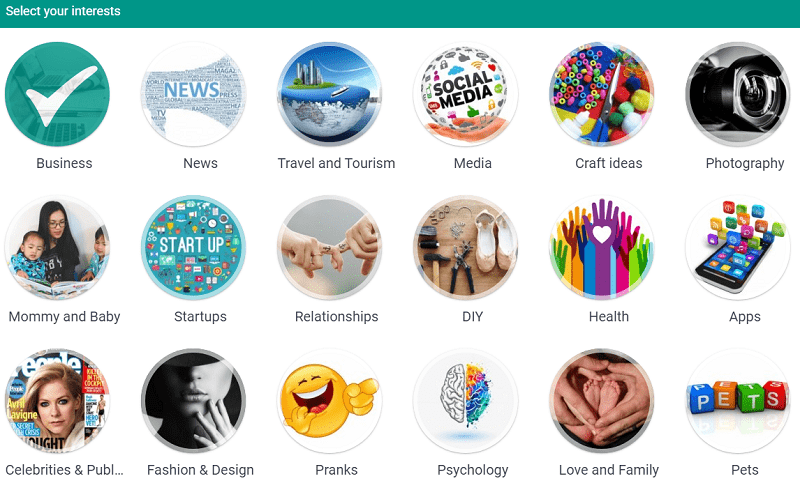Viewport: 800px width, 490px height.
Task: Select the News interest circle
Action: click(x=193, y=94)
